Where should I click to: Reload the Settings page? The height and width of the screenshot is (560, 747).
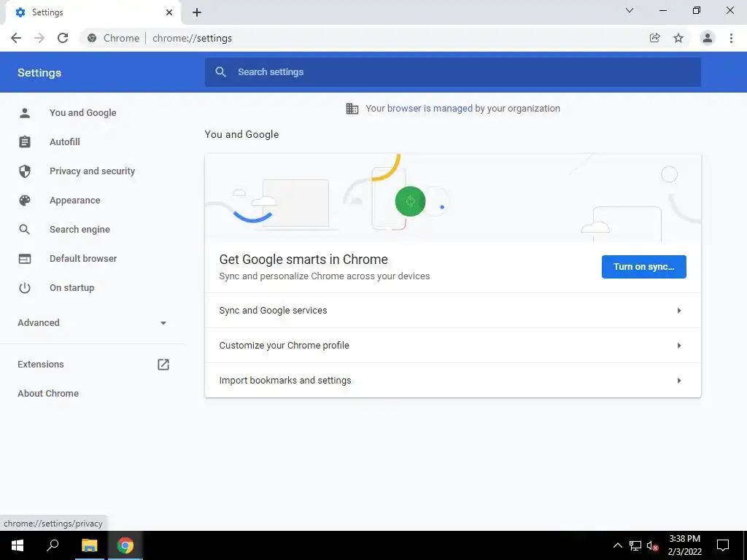(63, 38)
